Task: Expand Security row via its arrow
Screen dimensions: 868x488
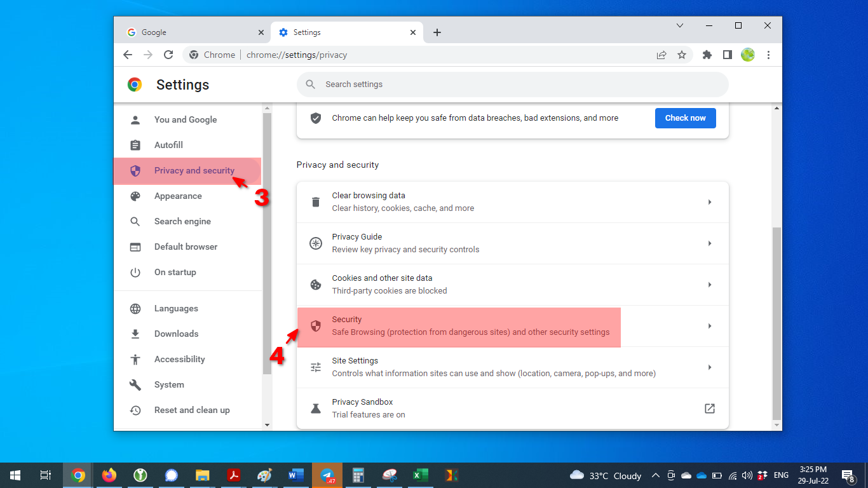Action: pyautogui.click(x=710, y=326)
